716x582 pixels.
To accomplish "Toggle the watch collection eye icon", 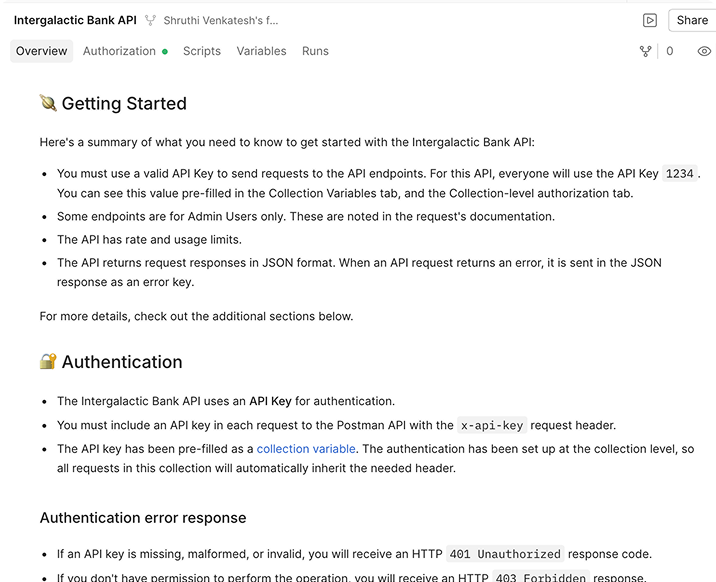I will pos(704,51).
